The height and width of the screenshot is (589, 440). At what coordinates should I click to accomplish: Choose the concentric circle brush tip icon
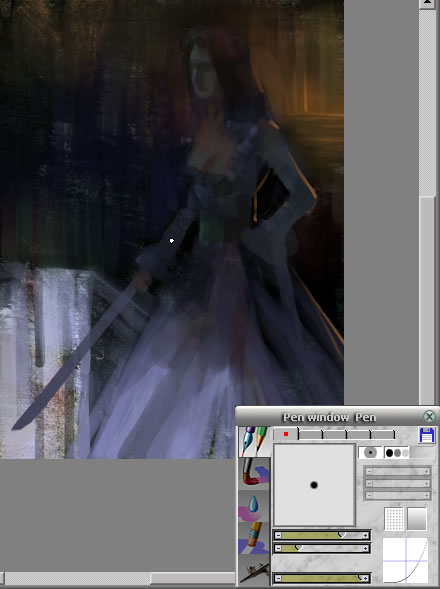370,453
